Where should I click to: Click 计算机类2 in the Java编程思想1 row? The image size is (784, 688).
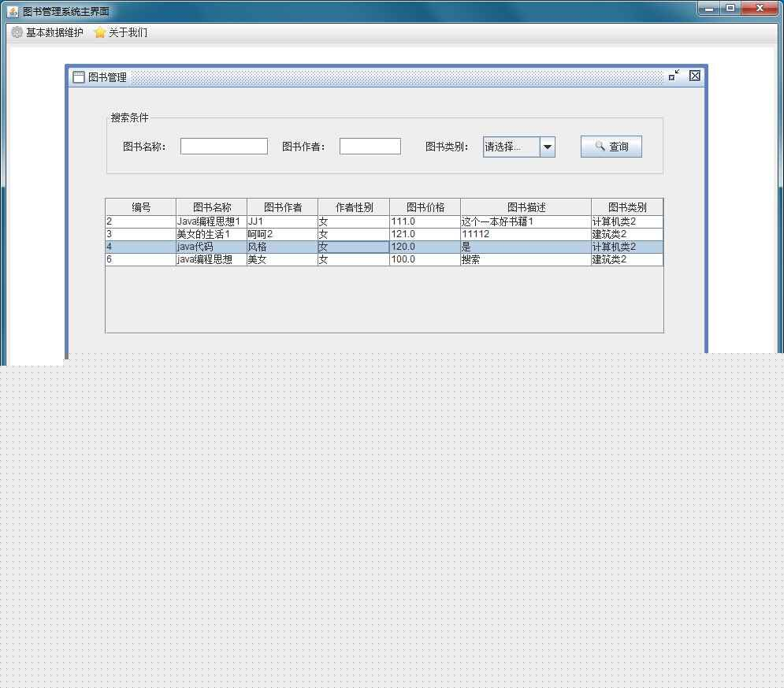pos(627,221)
